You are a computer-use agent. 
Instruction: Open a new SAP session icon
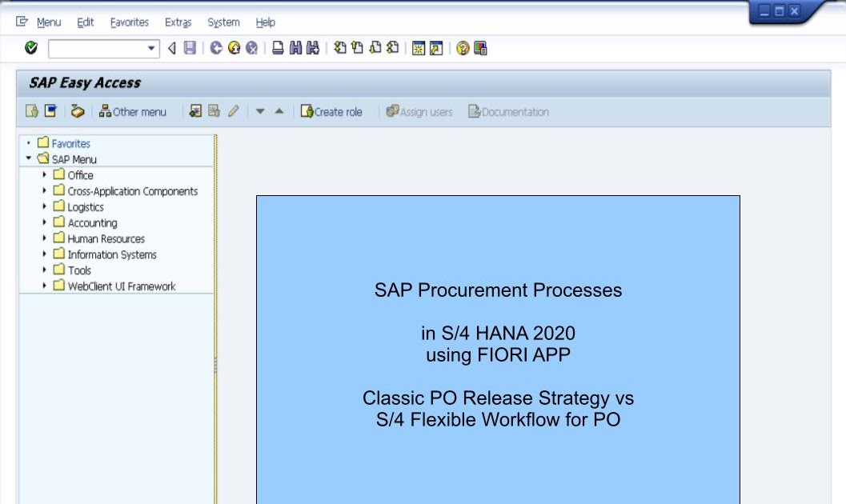[x=419, y=49]
